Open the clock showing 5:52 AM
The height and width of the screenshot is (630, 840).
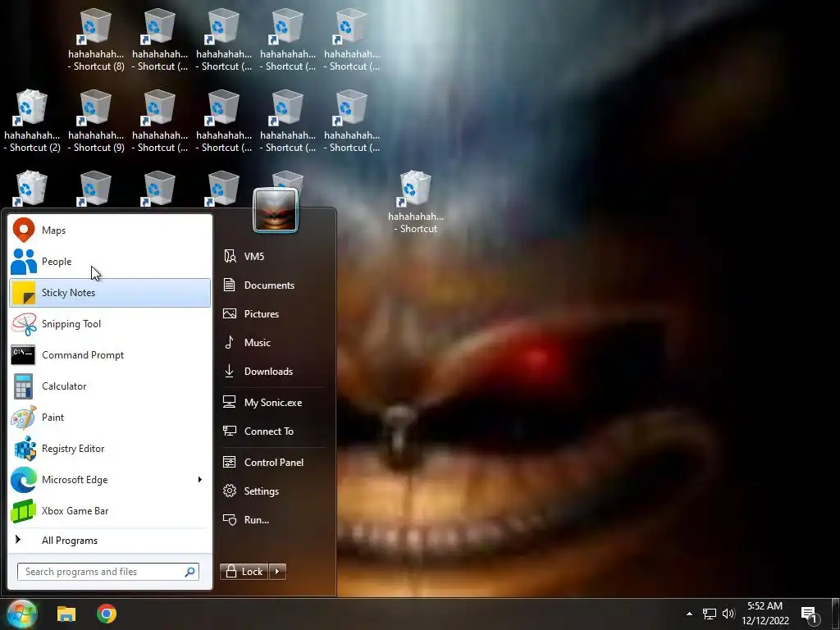(x=765, y=614)
